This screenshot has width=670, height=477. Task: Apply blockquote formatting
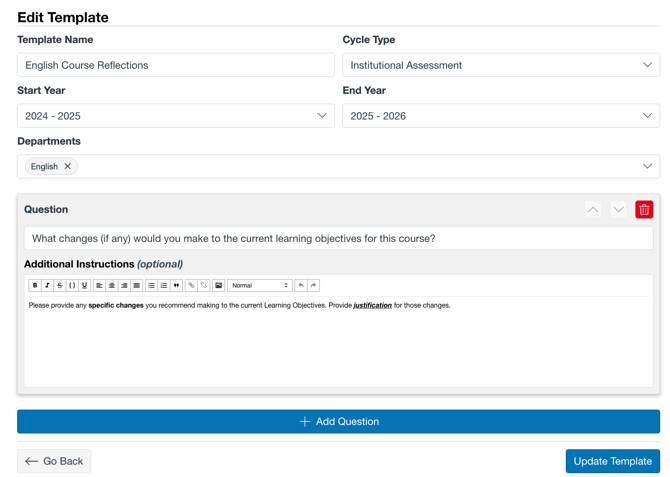pos(176,286)
